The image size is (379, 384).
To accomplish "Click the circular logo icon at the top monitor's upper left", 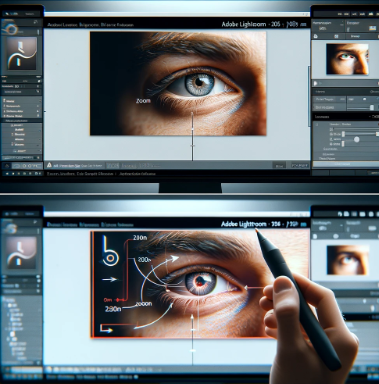I will coord(12,30).
